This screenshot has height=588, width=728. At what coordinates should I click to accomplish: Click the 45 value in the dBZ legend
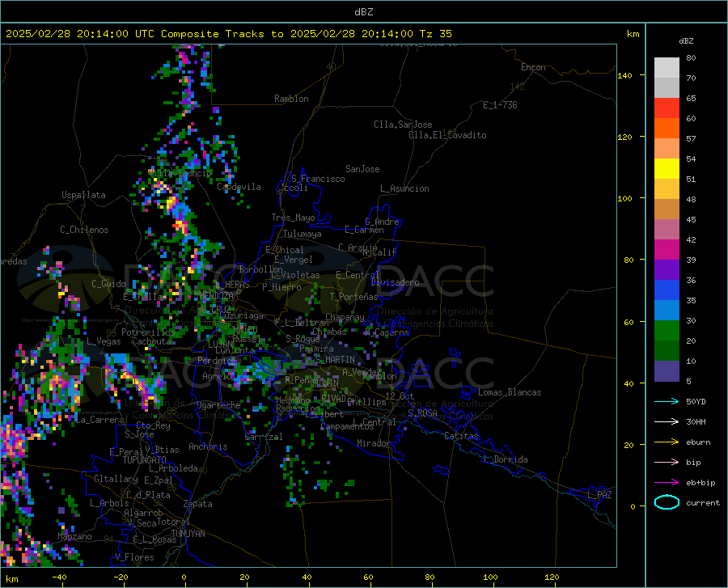tap(691, 219)
